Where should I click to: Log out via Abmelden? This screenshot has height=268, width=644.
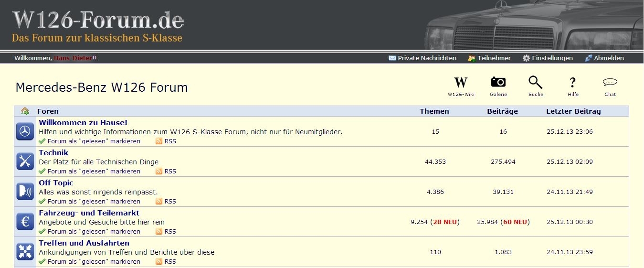pyautogui.click(x=604, y=58)
